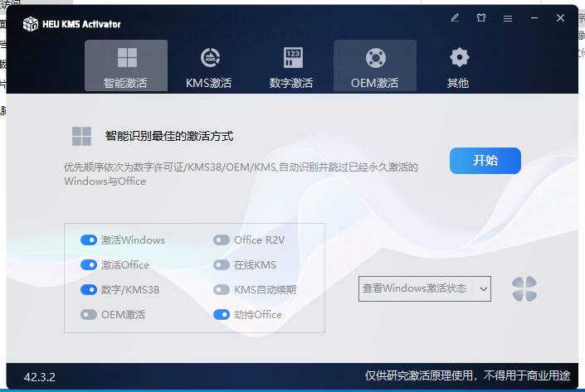
Task: Click version number 42.3.2 in footer
Action: (40, 377)
